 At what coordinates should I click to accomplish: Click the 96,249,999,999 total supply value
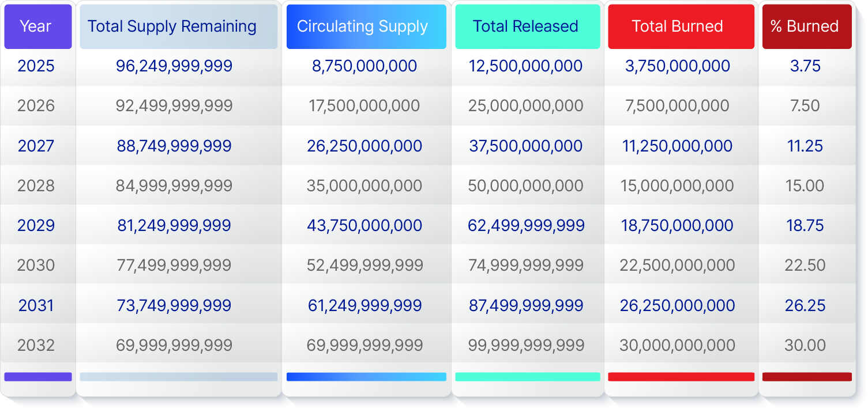[x=174, y=66]
